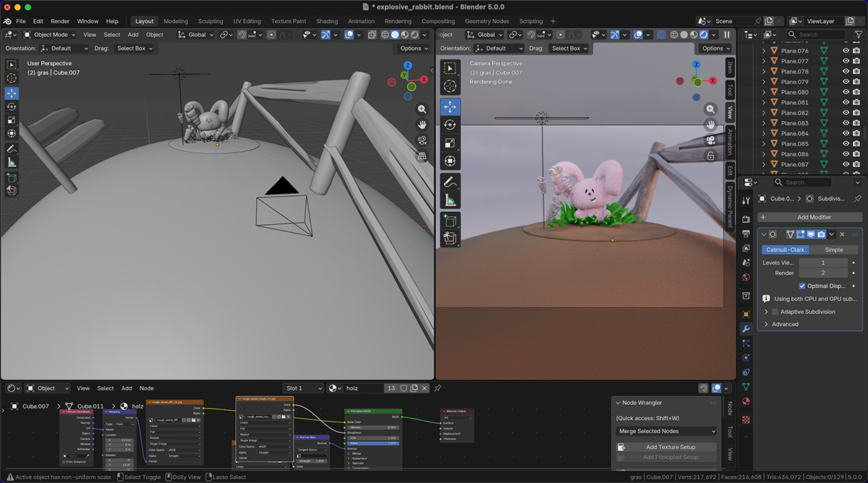Pause the camera viewport render preview
The image size is (868, 483).
726,34
